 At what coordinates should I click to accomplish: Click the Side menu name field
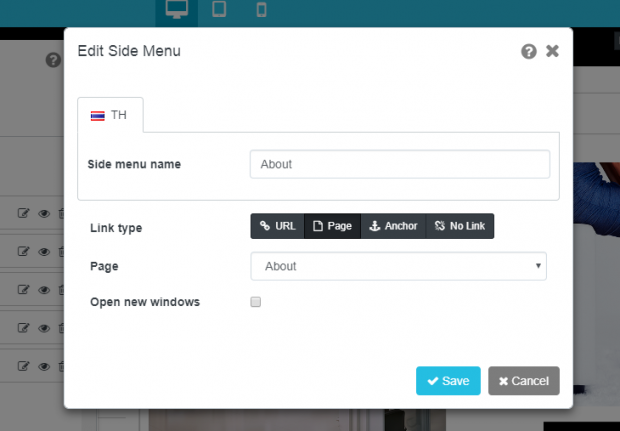(400, 164)
